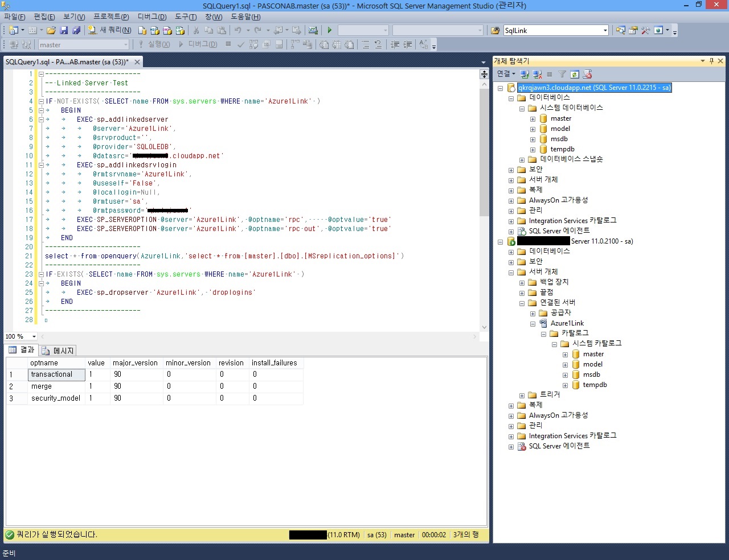
Task: Open the 파일 (File) menu
Action: (x=14, y=17)
